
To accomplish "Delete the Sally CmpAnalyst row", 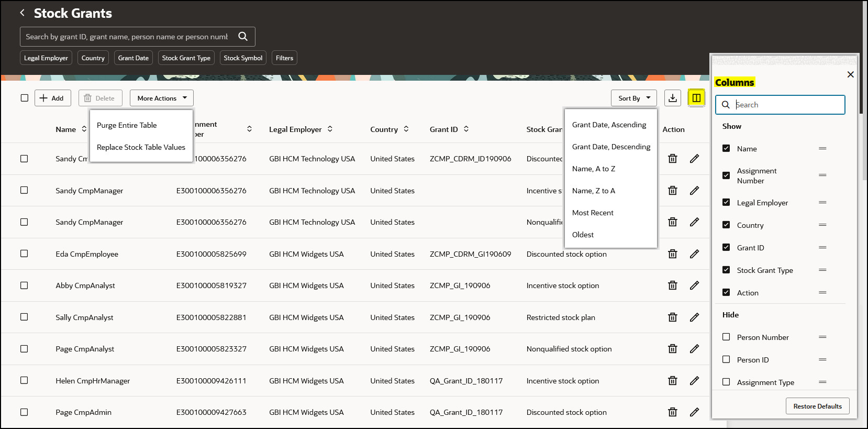I will point(673,317).
